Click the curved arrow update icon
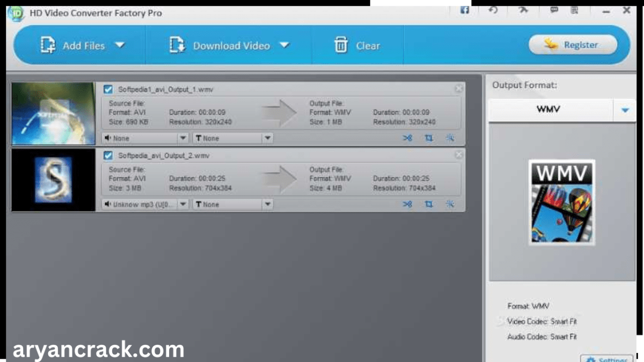The image size is (644, 362). 493,10
